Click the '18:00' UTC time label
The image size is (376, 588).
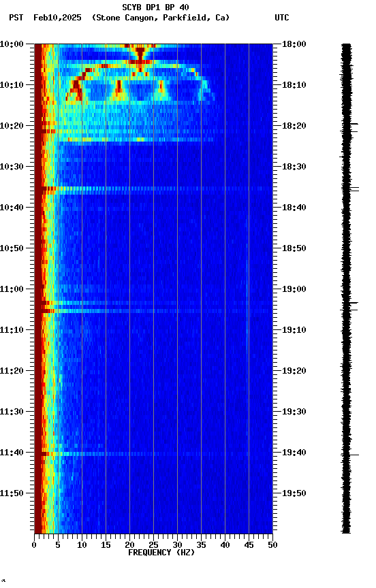coord(294,44)
